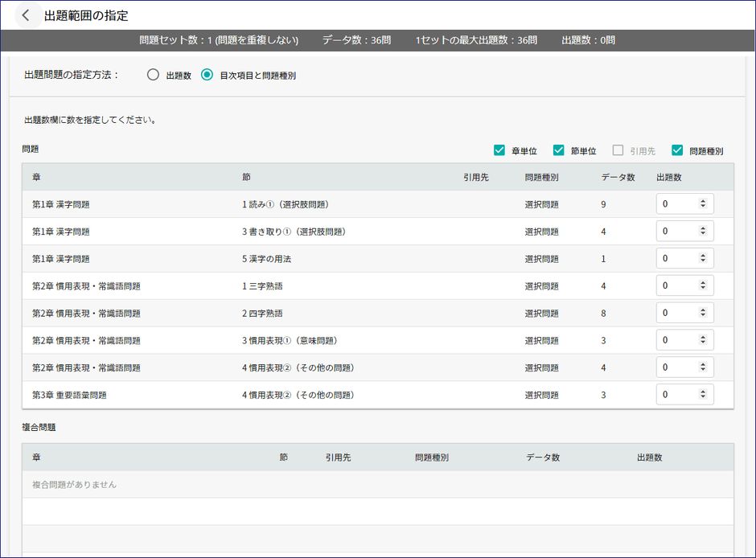Go back using the left arrow icon

[26, 15]
